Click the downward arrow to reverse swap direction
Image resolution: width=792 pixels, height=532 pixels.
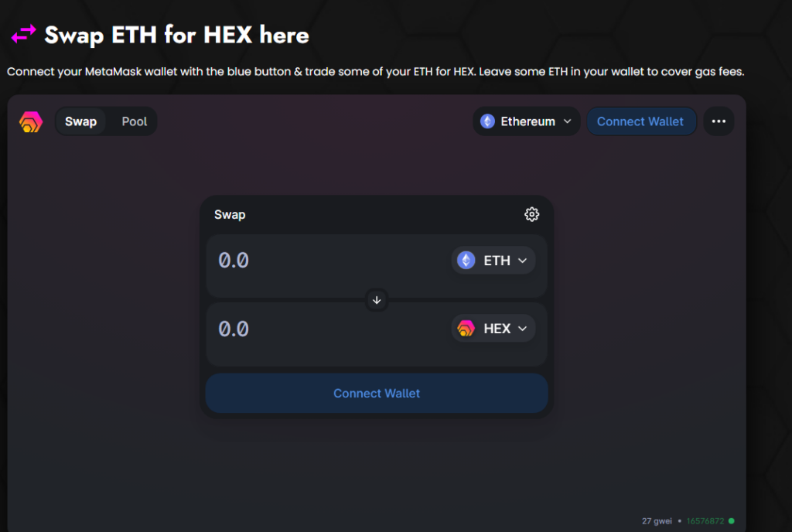pos(377,300)
